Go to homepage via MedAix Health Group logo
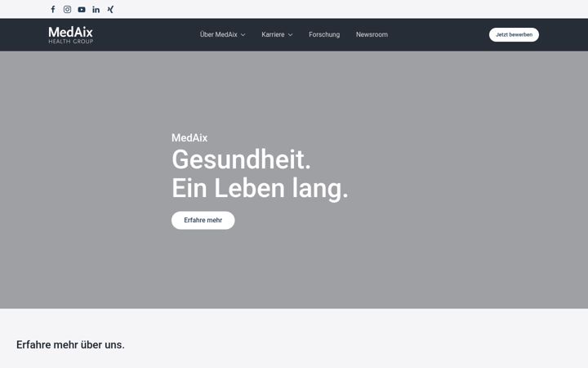 [70, 35]
